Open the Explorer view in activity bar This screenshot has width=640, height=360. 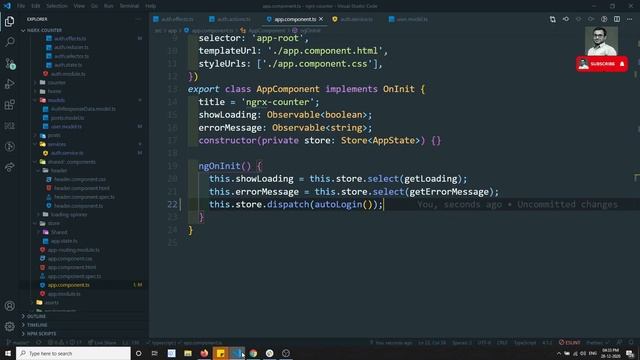coord(10,21)
